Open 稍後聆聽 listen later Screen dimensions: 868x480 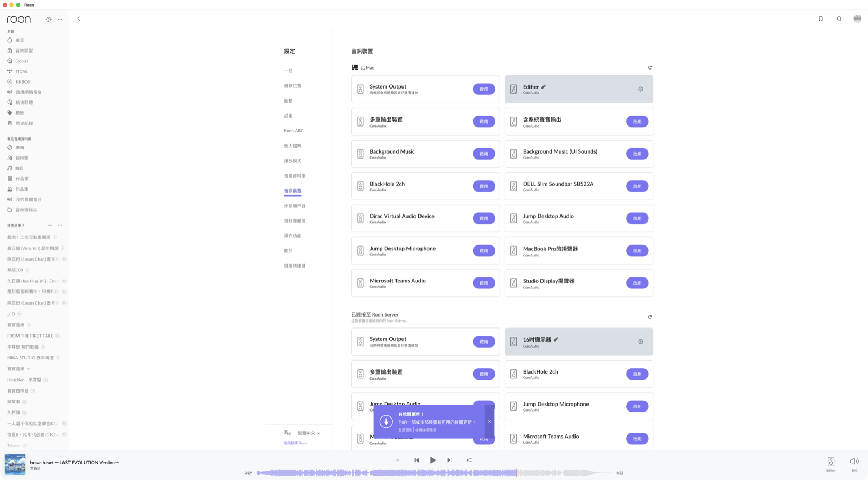point(24,103)
